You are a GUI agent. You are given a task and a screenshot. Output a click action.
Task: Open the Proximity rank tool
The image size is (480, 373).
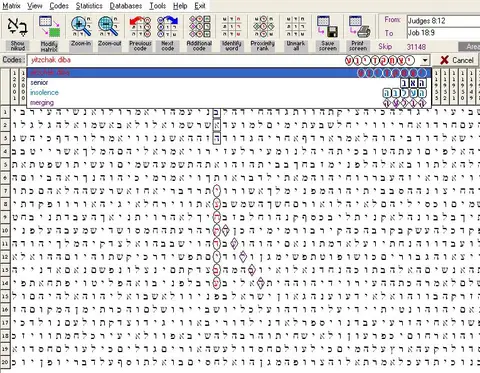pyautogui.click(x=263, y=26)
